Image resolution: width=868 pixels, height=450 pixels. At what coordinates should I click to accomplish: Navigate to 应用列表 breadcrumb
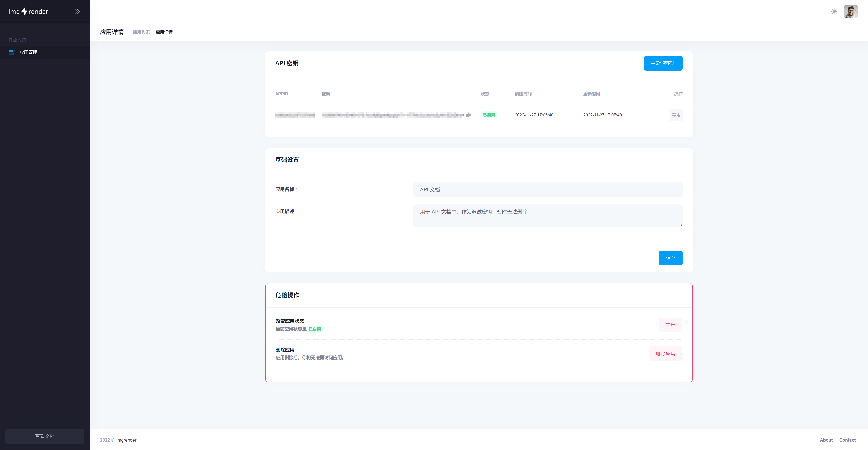[x=141, y=32]
